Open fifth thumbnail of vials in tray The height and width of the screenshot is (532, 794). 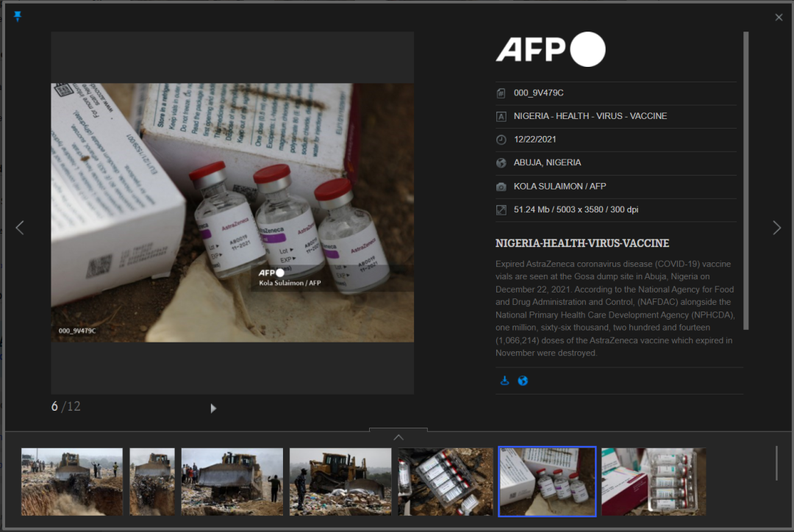point(445,481)
